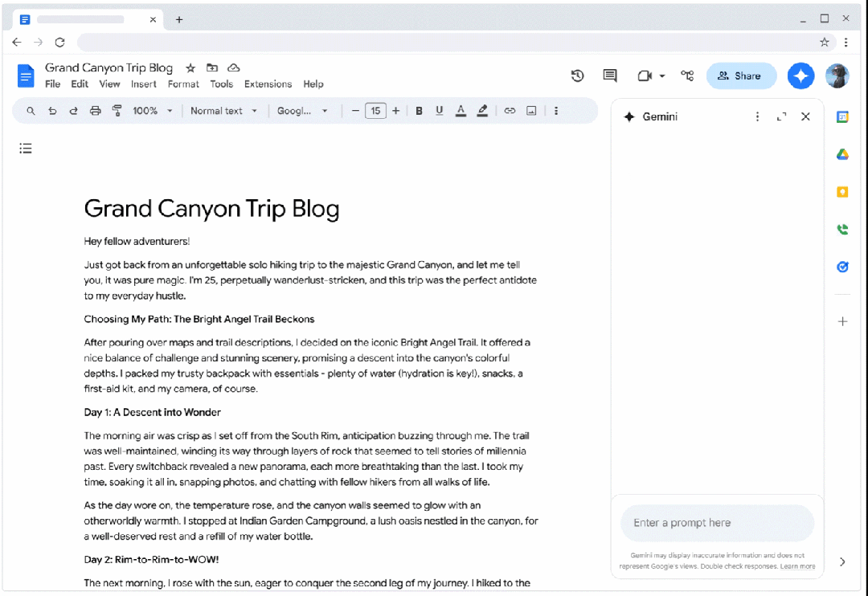Image resolution: width=868 pixels, height=596 pixels.
Task: Open the 100% zoom dropdown
Action: (152, 111)
